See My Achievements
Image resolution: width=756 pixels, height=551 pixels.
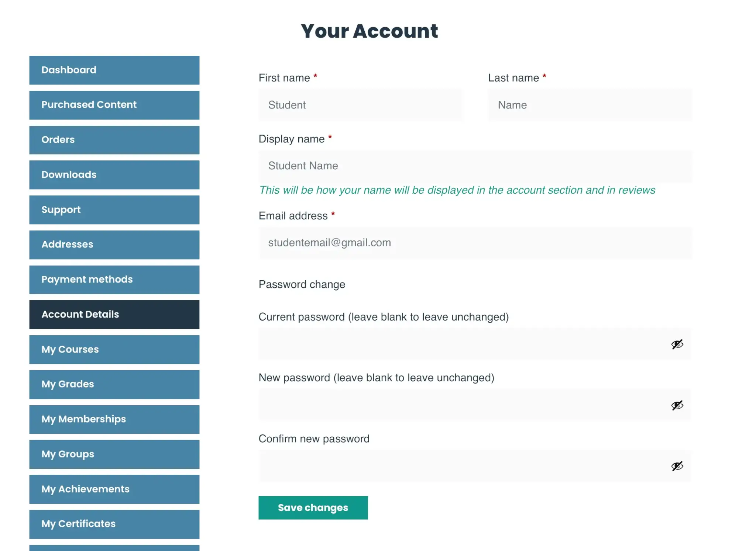pos(114,489)
